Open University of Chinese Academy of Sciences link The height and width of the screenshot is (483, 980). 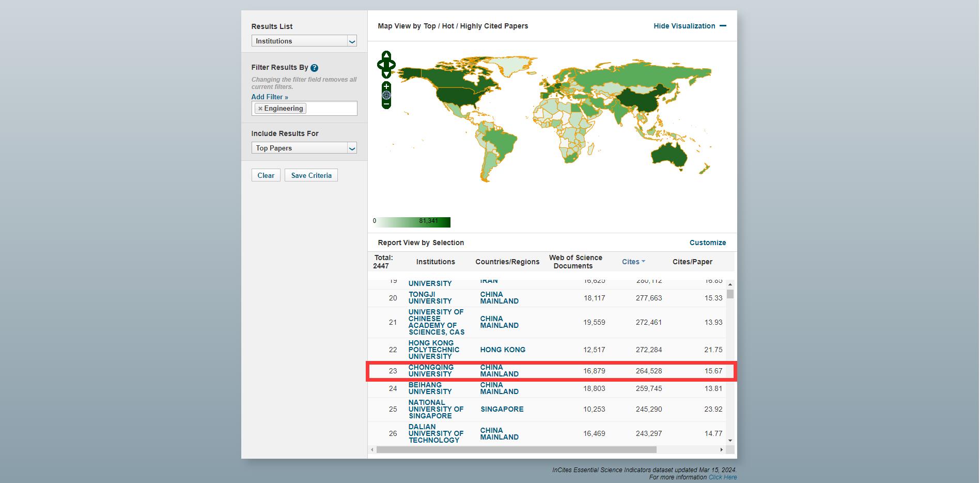click(436, 322)
